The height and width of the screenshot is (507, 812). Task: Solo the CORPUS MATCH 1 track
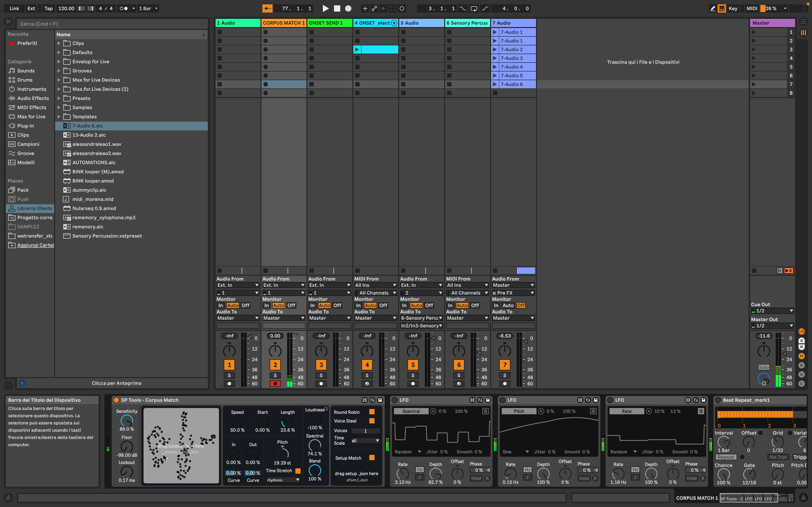point(275,375)
